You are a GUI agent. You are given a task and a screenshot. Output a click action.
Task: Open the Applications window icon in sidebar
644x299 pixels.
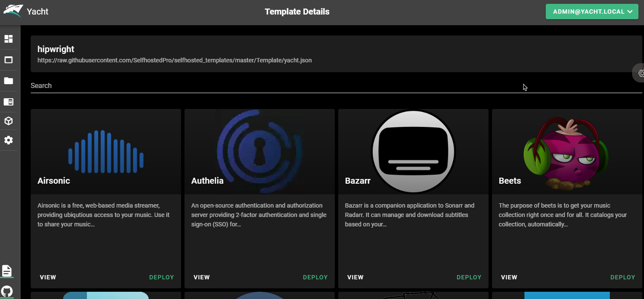click(9, 60)
